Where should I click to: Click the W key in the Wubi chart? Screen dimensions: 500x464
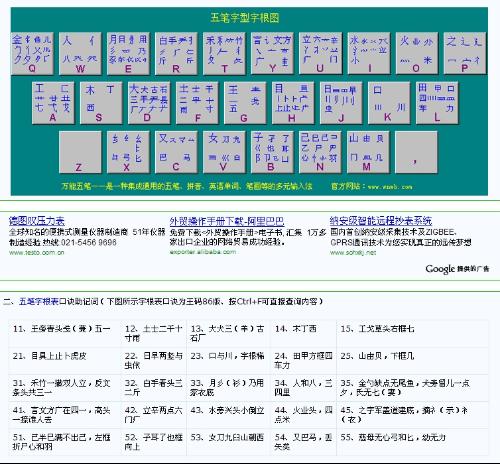[x=80, y=53]
